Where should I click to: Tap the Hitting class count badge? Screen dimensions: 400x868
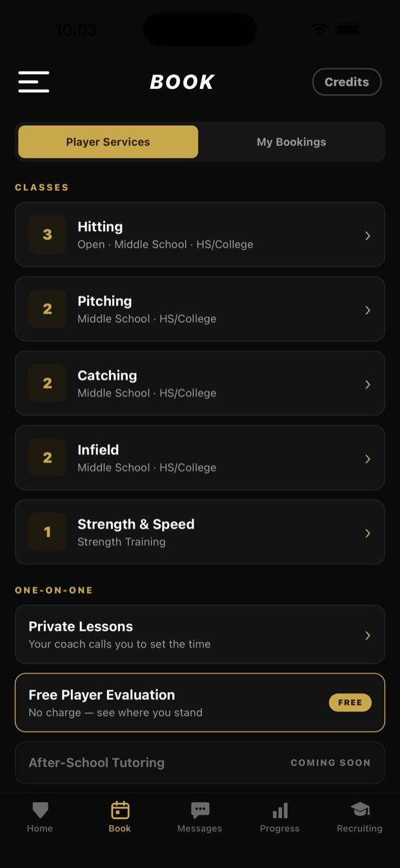coord(47,235)
